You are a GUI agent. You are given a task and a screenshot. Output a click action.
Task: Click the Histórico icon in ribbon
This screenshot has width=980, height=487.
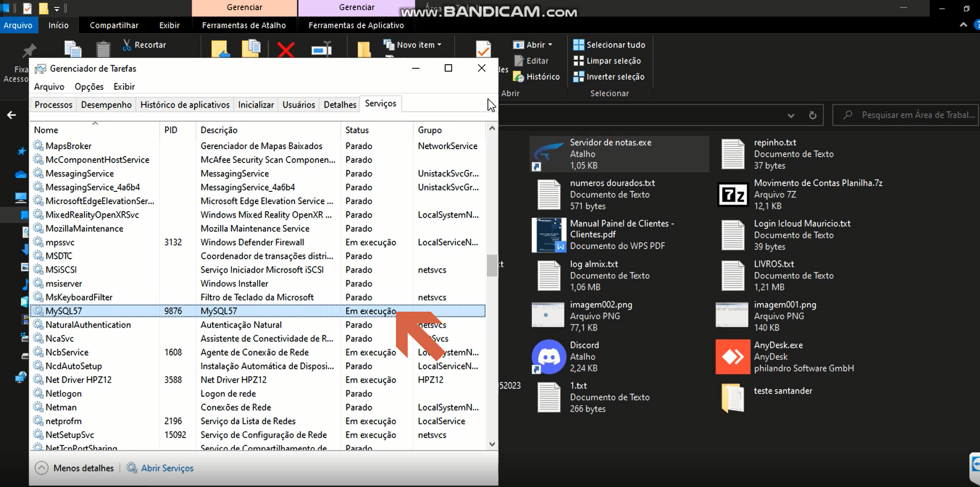point(518,76)
